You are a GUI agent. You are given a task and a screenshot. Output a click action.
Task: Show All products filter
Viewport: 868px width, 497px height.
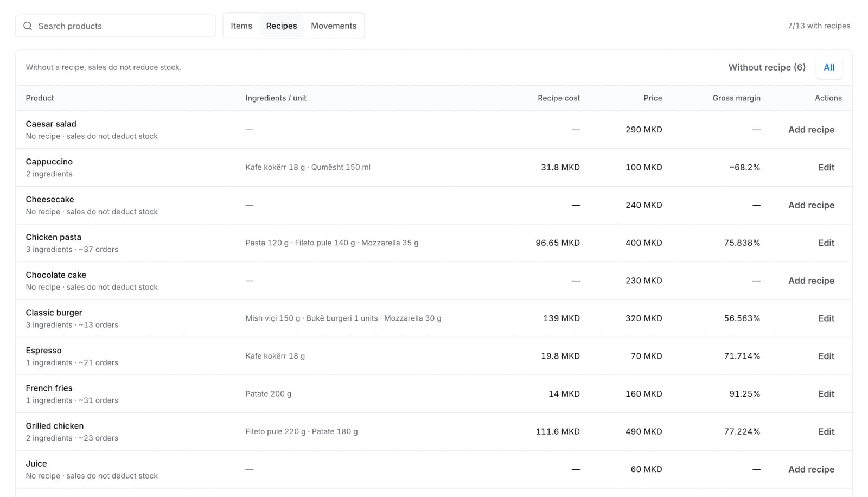pos(829,67)
